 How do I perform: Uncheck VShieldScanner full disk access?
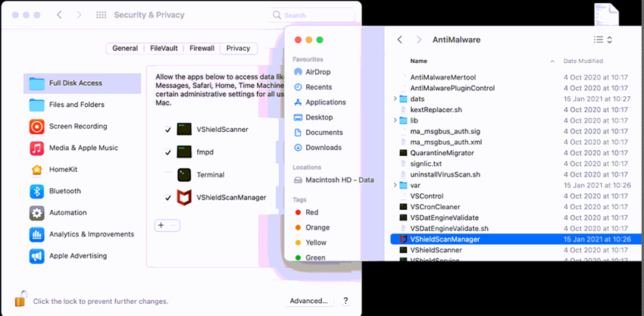click(168, 130)
